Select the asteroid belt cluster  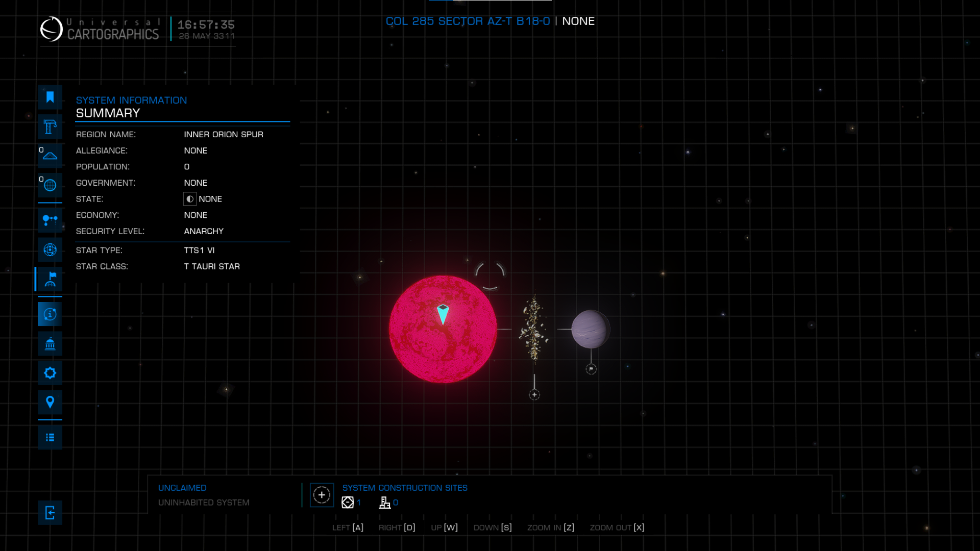(x=534, y=329)
